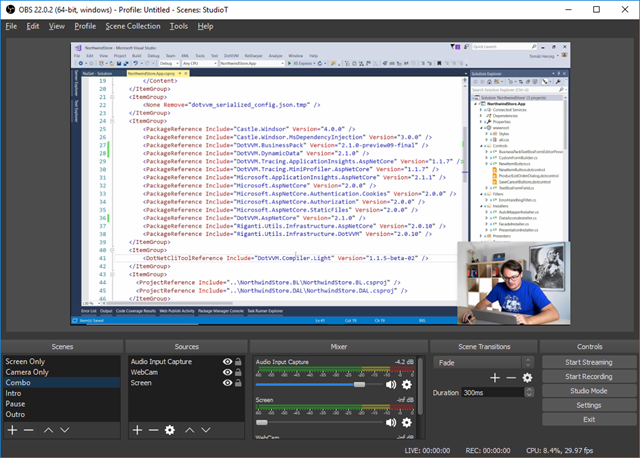Viewport: 640px width, 458px height.
Task: Click the LIVE timer in status bar
Action: point(427,451)
